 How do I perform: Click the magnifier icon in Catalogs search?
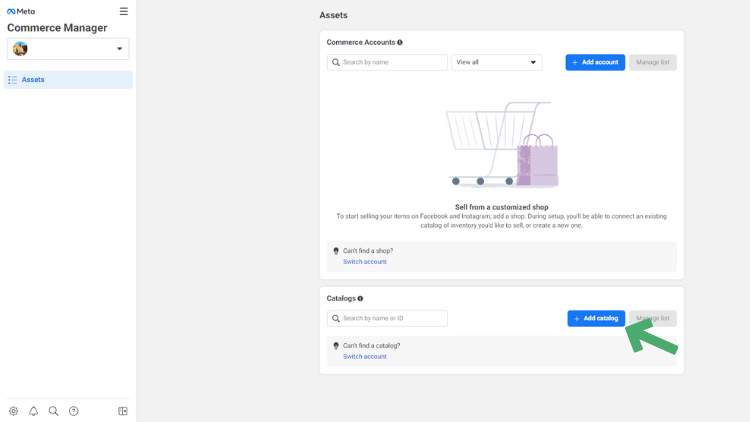(336, 318)
